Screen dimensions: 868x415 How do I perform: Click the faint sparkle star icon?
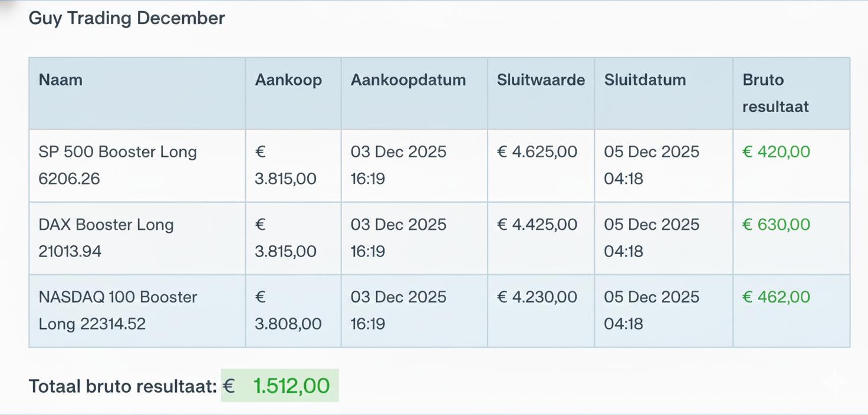click(x=836, y=383)
